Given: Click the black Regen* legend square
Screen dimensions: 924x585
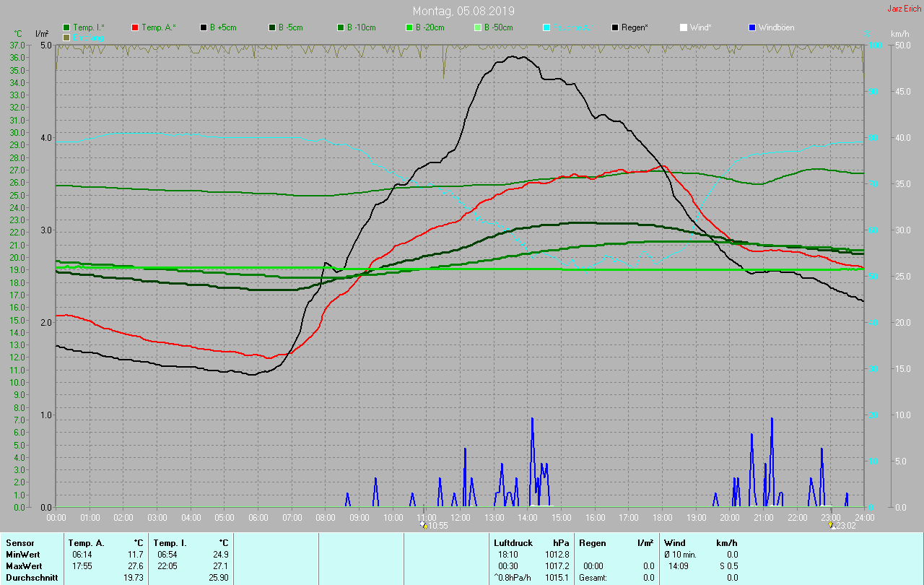Looking at the screenshot, I should click(615, 27).
